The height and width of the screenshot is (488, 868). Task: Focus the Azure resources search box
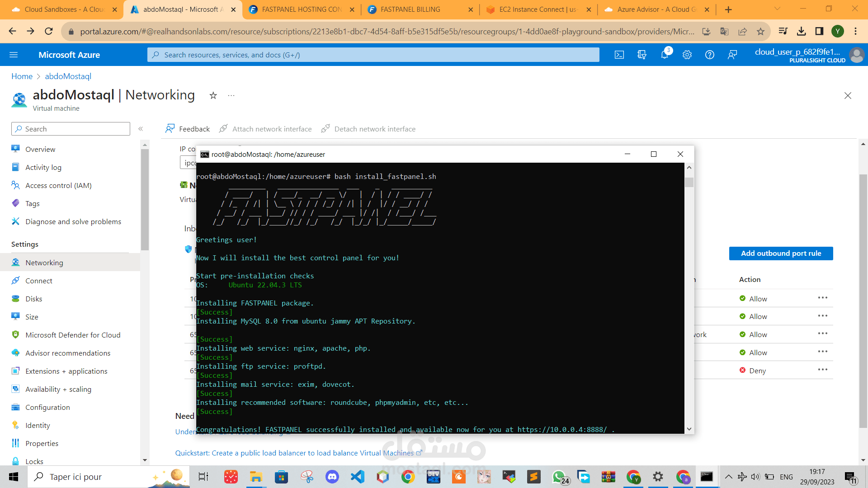pyautogui.click(x=373, y=55)
